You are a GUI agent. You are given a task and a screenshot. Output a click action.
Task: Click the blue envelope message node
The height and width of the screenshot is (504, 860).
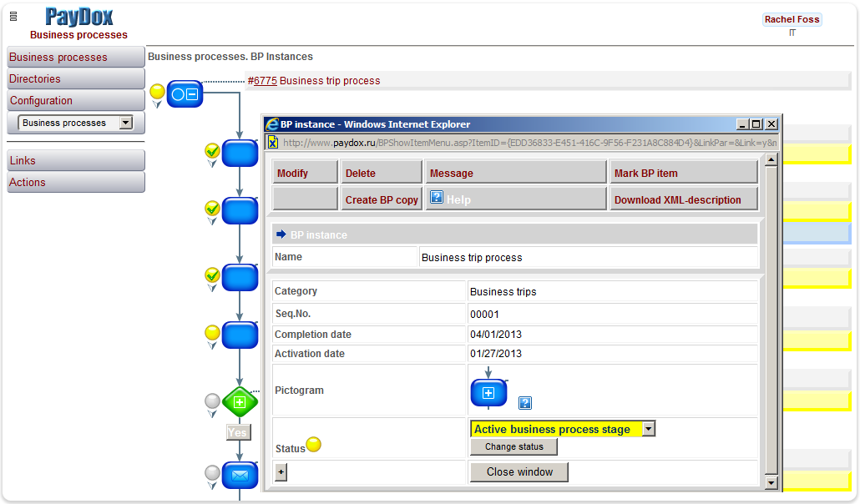click(x=240, y=475)
